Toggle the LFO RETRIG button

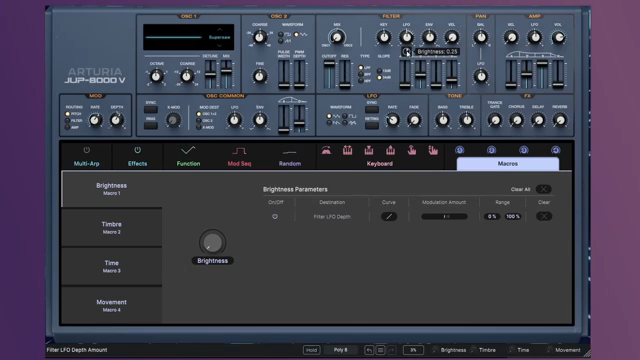pos(372,125)
